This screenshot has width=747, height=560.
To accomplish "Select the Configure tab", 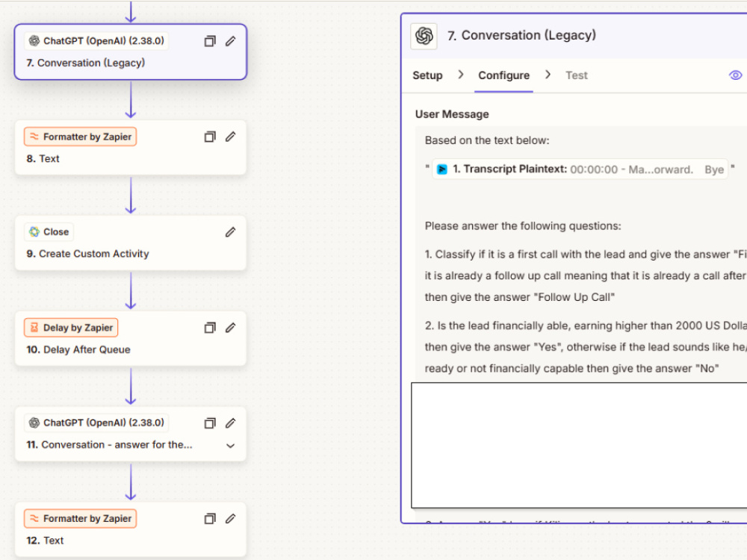I will [503, 75].
